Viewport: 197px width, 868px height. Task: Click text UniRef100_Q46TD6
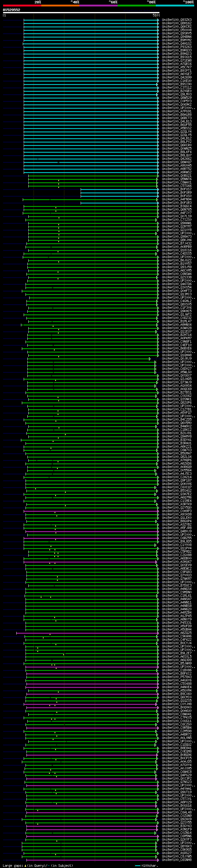tap(177, 284)
